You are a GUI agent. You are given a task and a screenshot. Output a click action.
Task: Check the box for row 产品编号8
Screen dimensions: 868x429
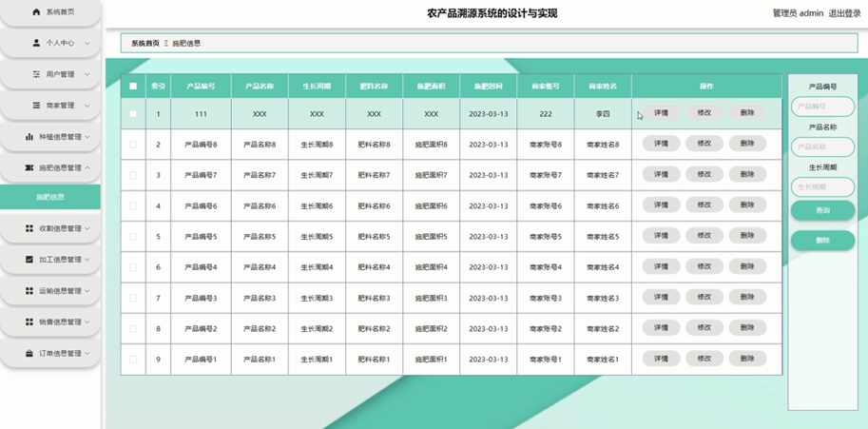pos(133,145)
